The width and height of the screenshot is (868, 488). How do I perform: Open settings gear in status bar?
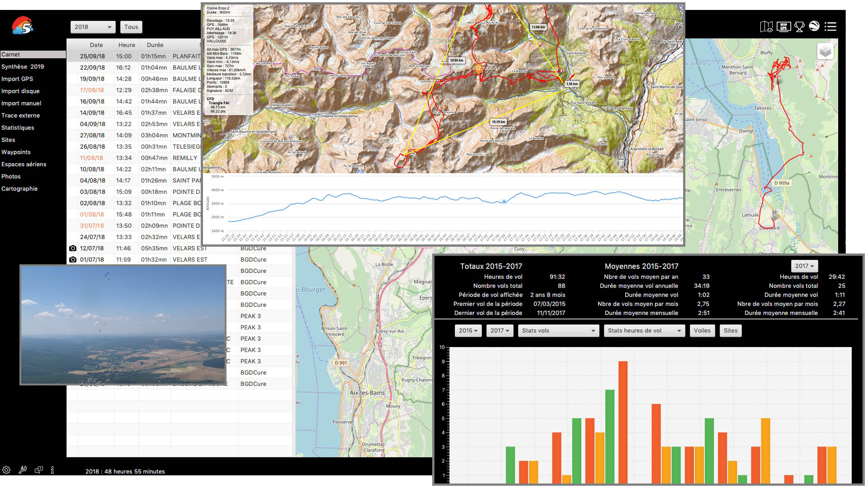(x=6, y=470)
